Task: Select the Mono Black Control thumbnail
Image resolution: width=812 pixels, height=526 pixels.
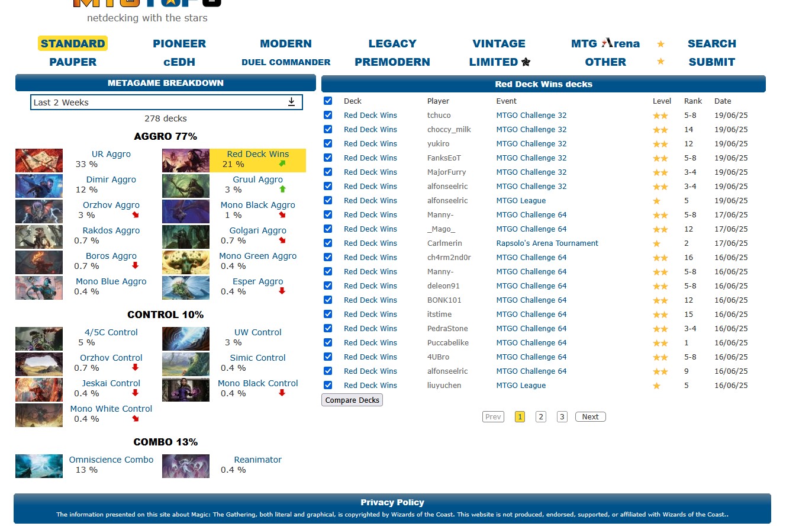Action: 186,390
